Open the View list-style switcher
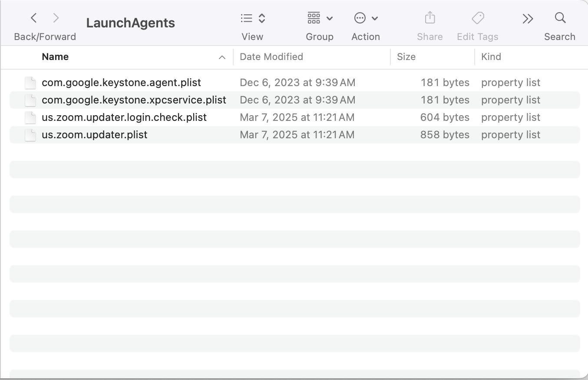The height and width of the screenshot is (380, 588). (x=253, y=18)
